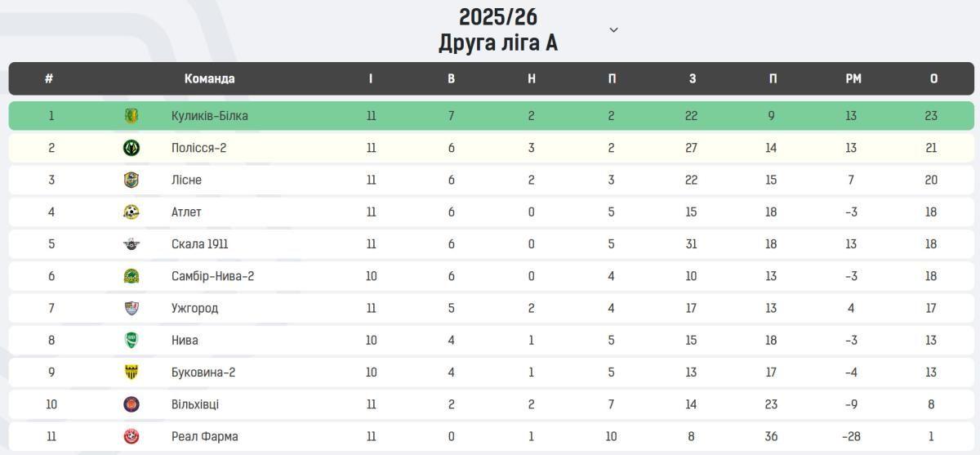
Task: Expand the season league chevron dropdown
Action: pos(614,30)
